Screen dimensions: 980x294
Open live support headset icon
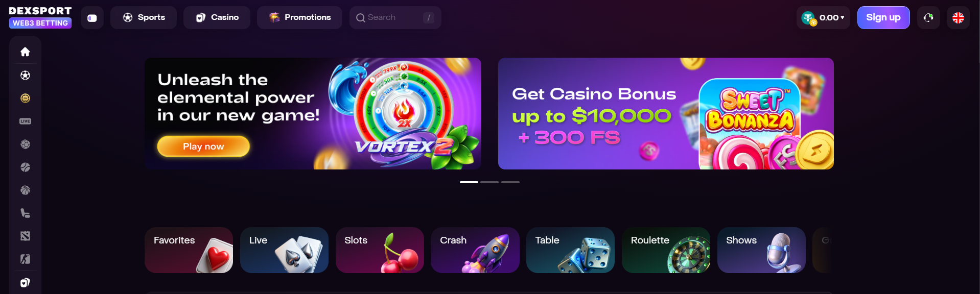pos(928,18)
